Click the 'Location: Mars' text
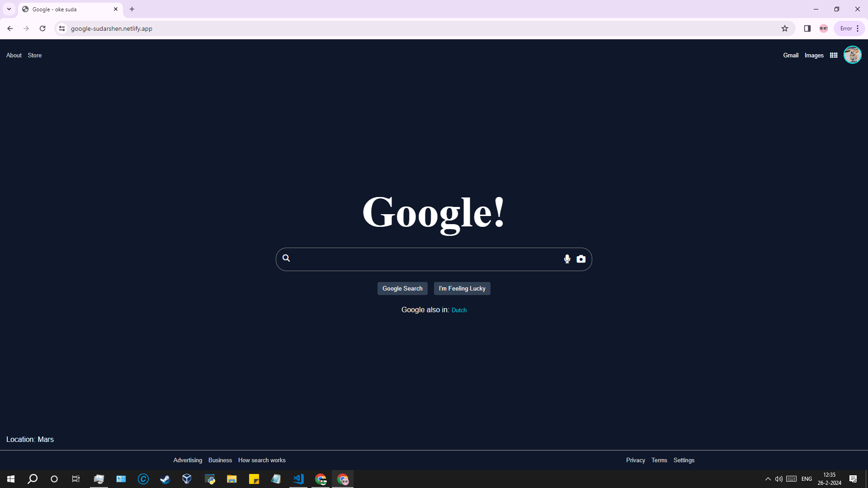Image resolution: width=868 pixels, height=488 pixels. point(30,439)
